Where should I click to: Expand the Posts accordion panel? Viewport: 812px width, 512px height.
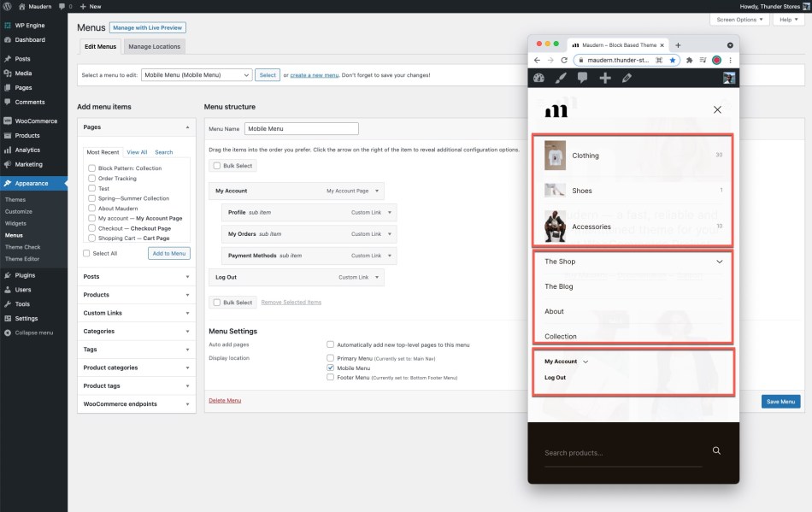click(x=137, y=277)
